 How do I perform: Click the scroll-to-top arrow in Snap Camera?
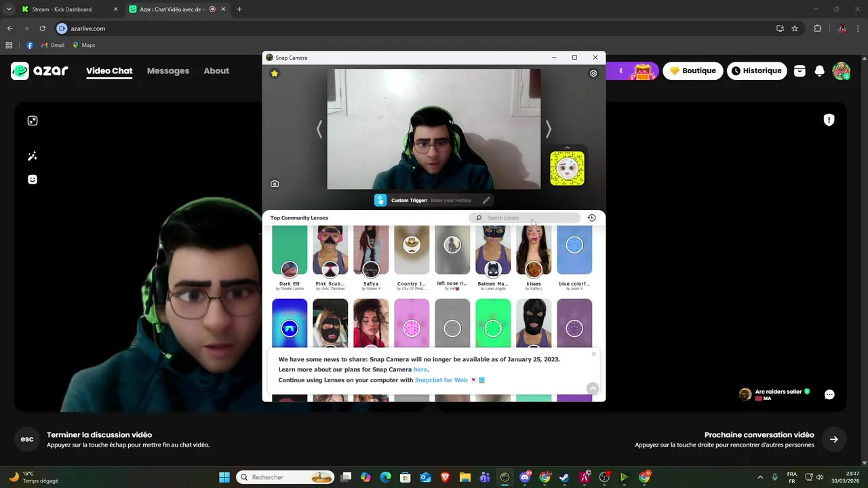[593, 388]
